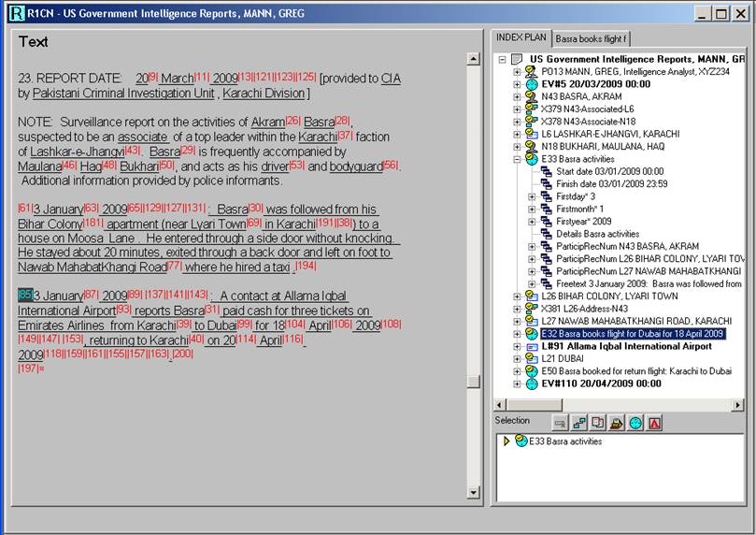The image size is (756, 535).
Task: Click the red [26] tag after Akram
Action: click(x=292, y=120)
